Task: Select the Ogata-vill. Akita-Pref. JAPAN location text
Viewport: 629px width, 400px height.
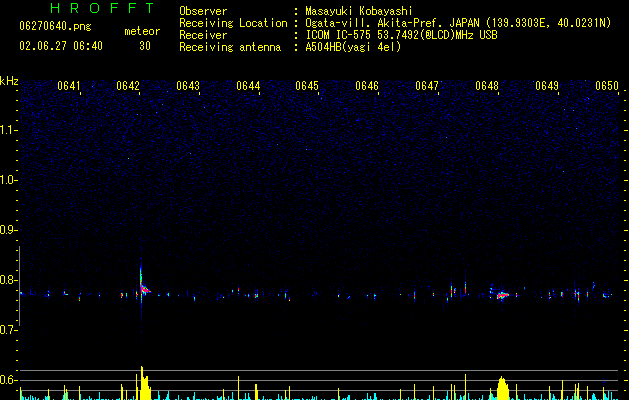Action: (x=458, y=23)
